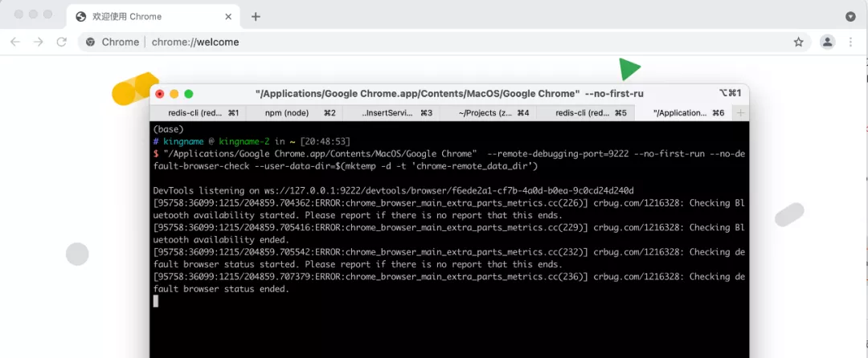Image resolution: width=868 pixels, height=358 pixels.
Task: Bookmark this page with the star icon
Action: 798,42
